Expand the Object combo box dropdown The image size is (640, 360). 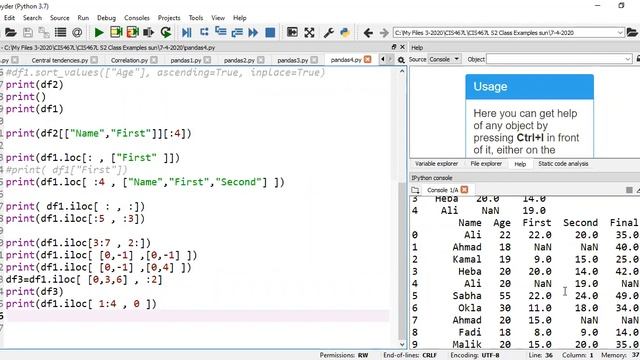click(628, 59)
